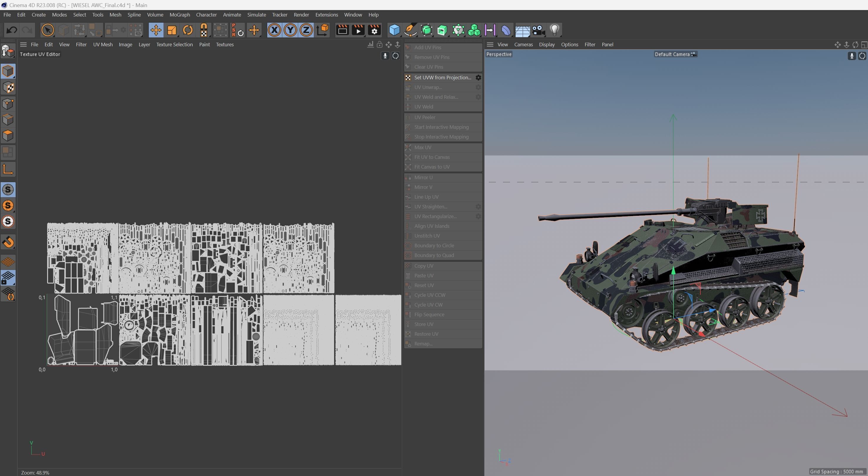Switch to Points mode
The image size is (868, 476).
coord(8,104)
